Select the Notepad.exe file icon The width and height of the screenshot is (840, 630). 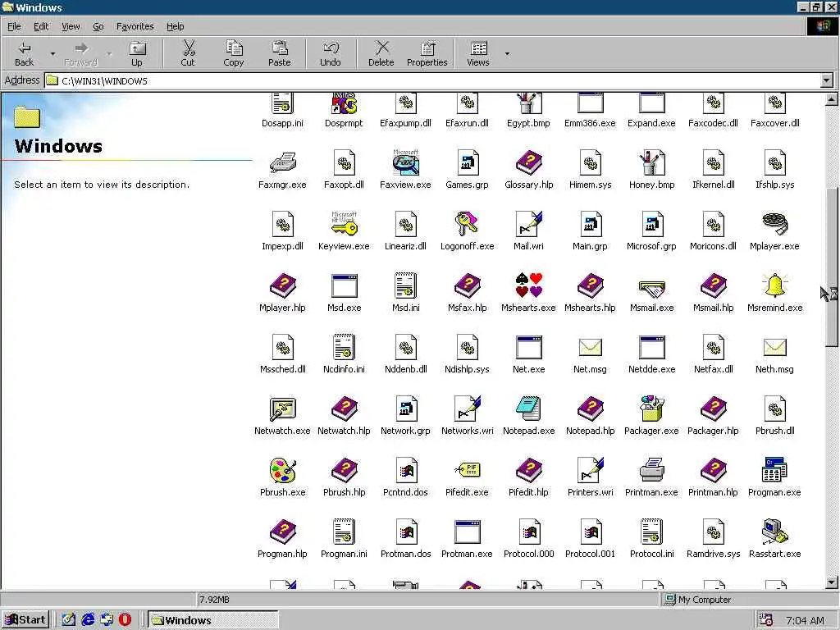click(x=529, y=409)
